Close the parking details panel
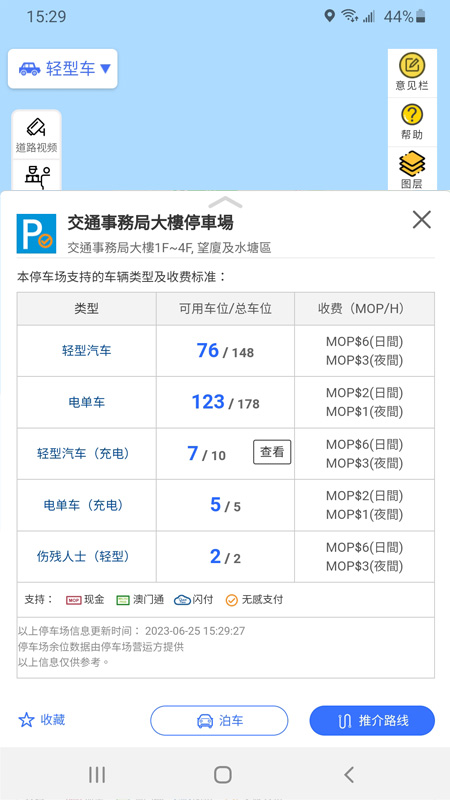Screen dimensions: 450x800 422,220
